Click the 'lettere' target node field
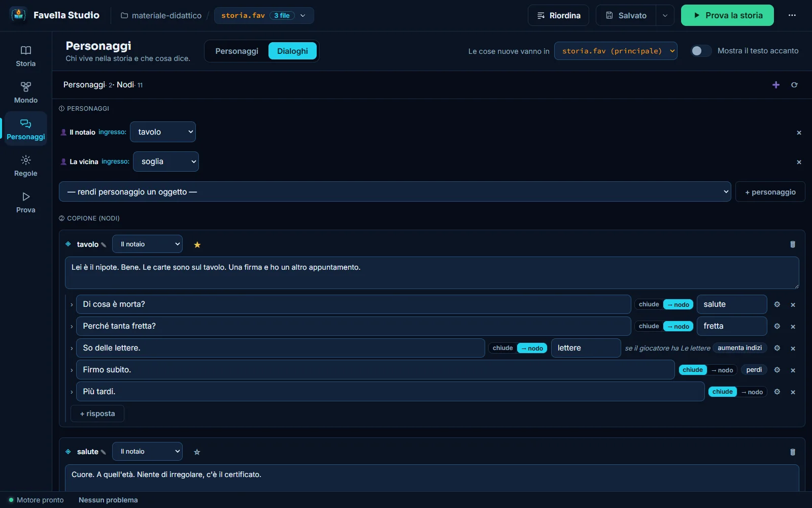Screen dimensions: 812x508 pyautogui.click(x=586, y=348)
